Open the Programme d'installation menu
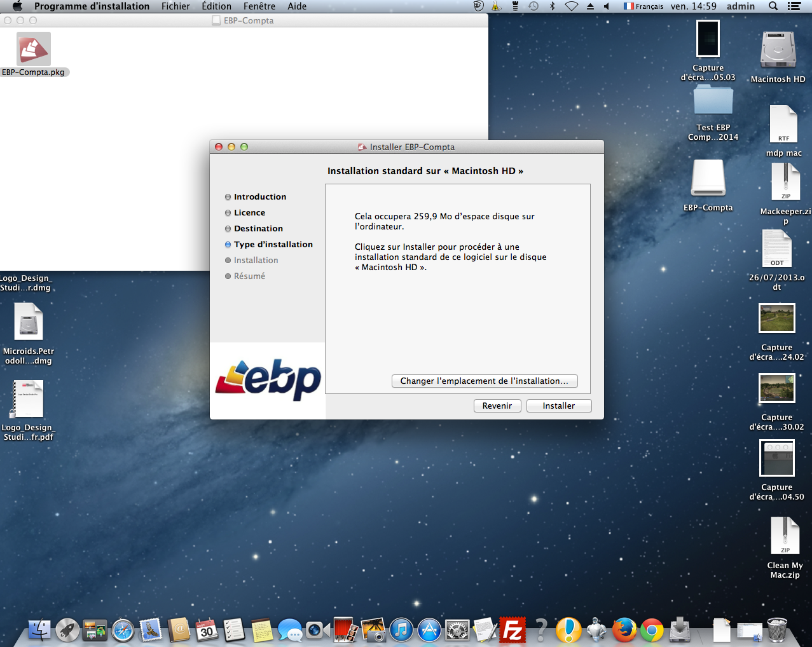Viewport: 812px width, 647px height. point(92,6)
